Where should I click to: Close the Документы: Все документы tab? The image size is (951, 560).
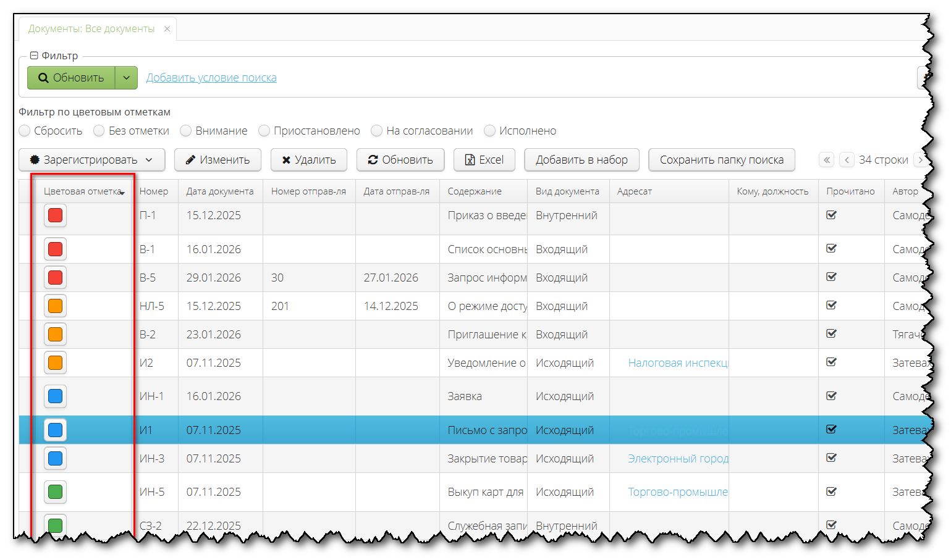[167, 29]
